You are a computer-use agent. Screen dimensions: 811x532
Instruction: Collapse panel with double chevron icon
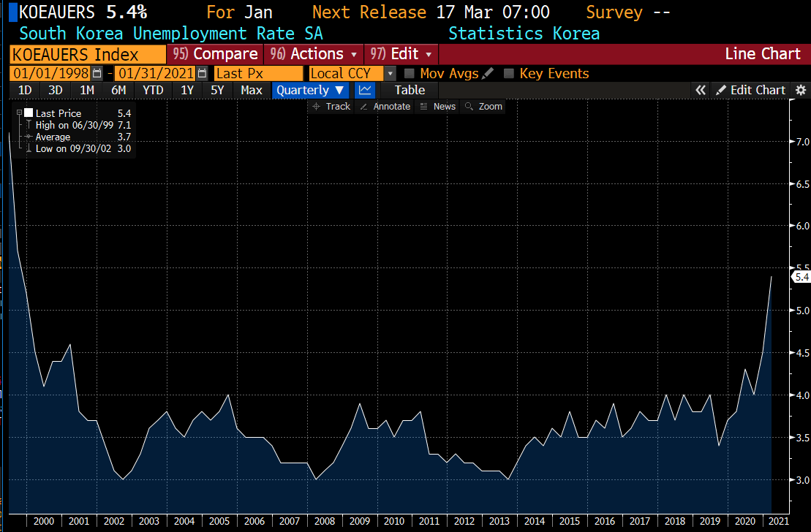click(x=701, y=90)
